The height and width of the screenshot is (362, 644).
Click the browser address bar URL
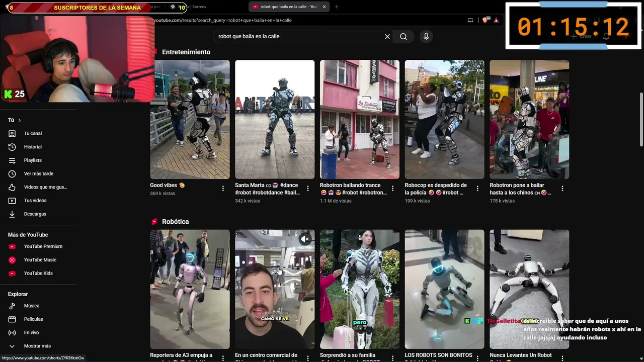[x=222, y=20]
